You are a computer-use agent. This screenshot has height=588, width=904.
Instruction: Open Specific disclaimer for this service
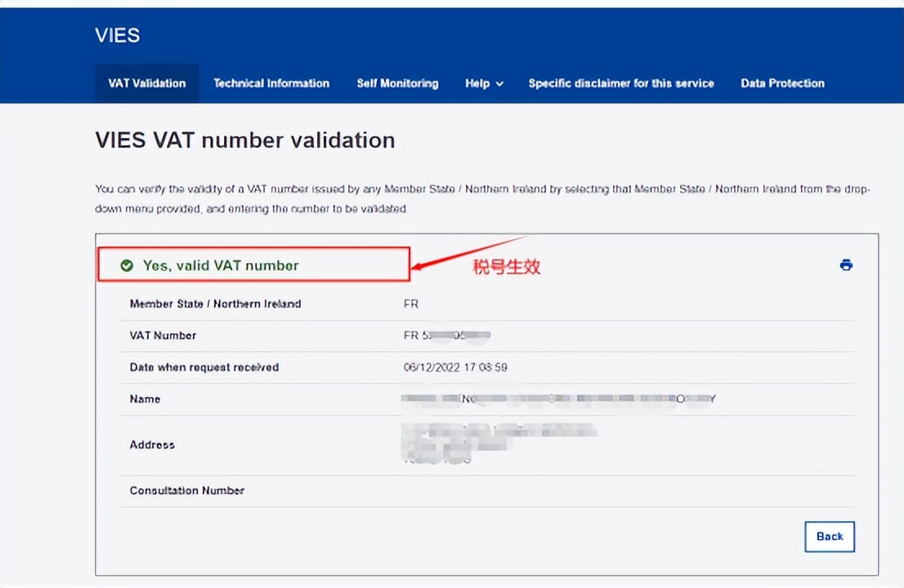click(x=620, y=83)
